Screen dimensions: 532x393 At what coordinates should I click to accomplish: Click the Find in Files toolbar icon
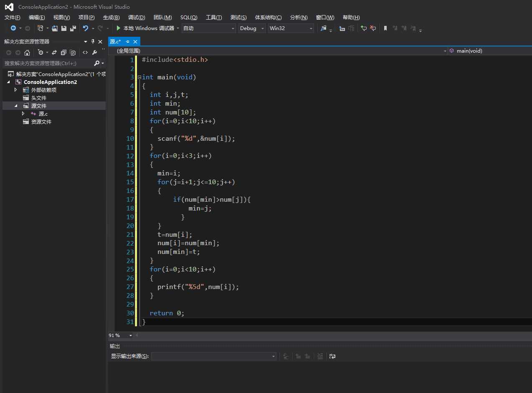323,28
